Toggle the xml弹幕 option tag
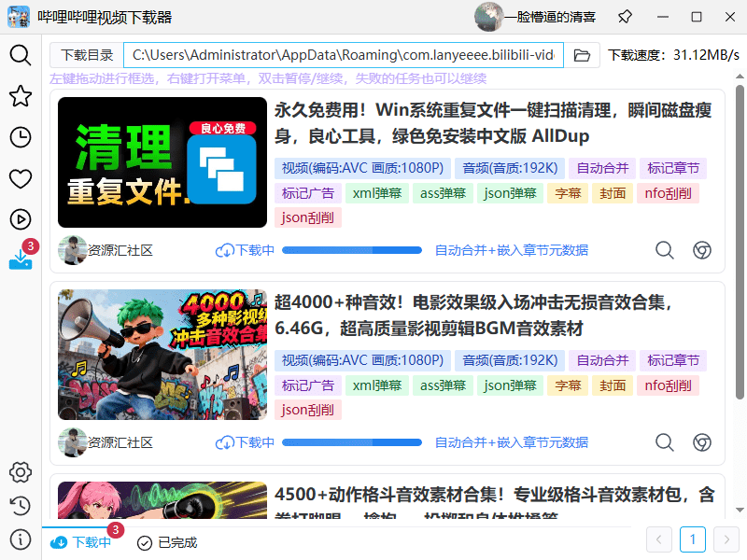 point(376,192)
